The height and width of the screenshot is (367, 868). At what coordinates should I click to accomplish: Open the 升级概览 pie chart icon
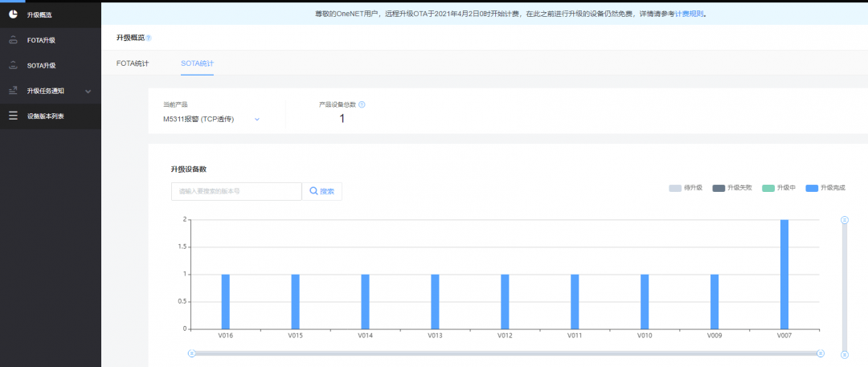click(14, 14)
